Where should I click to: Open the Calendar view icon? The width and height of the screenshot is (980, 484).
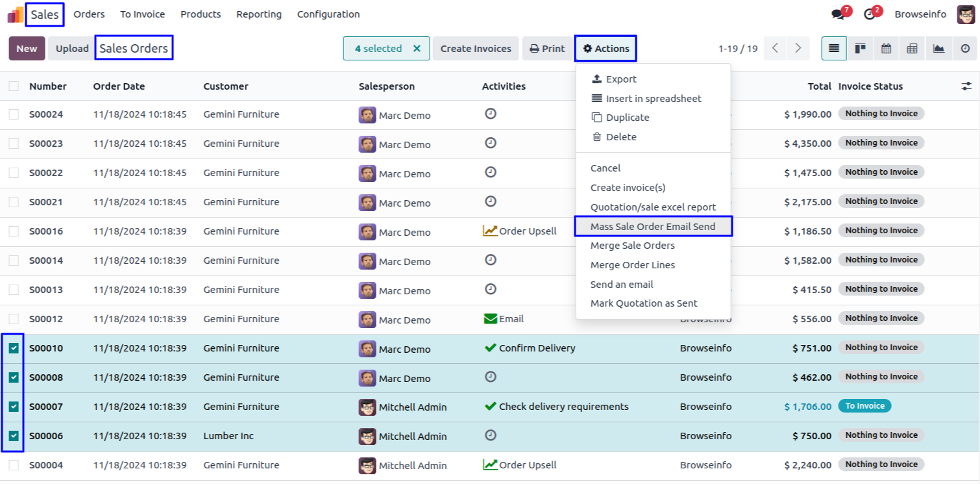(886, 49)
